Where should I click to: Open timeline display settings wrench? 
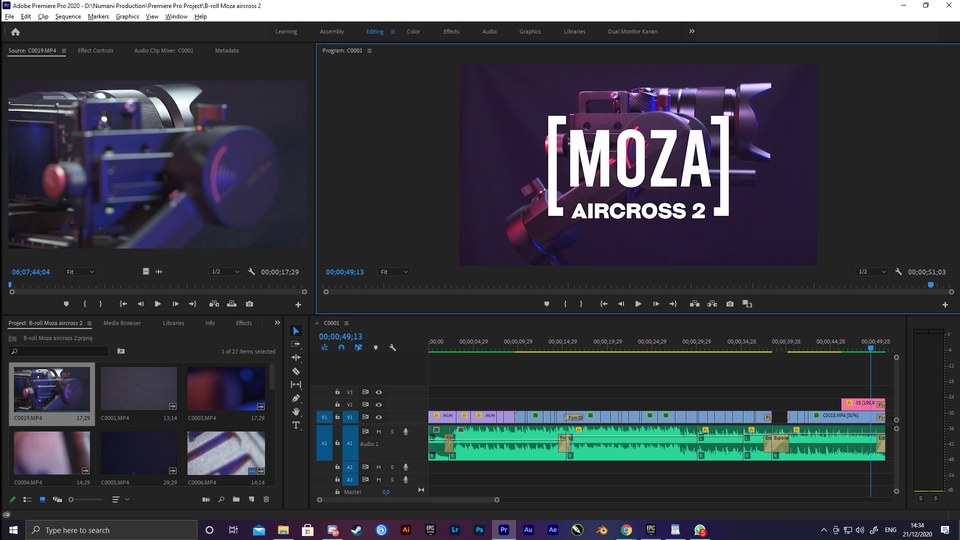392,348
